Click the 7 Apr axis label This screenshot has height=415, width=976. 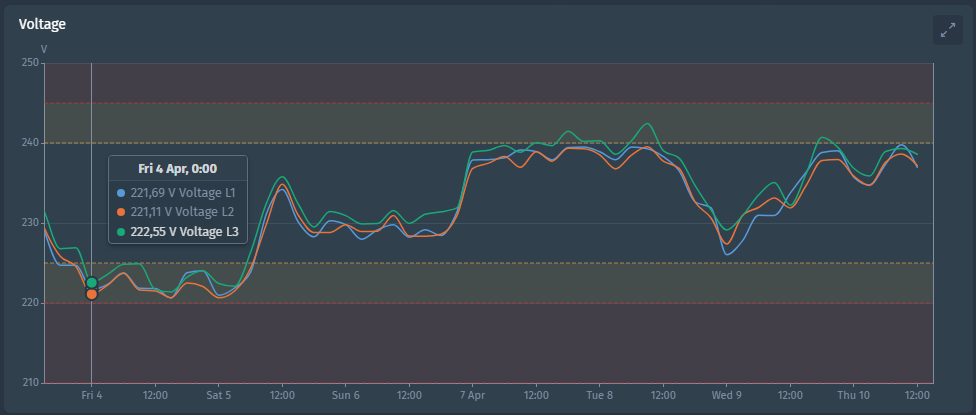(473, 395)
